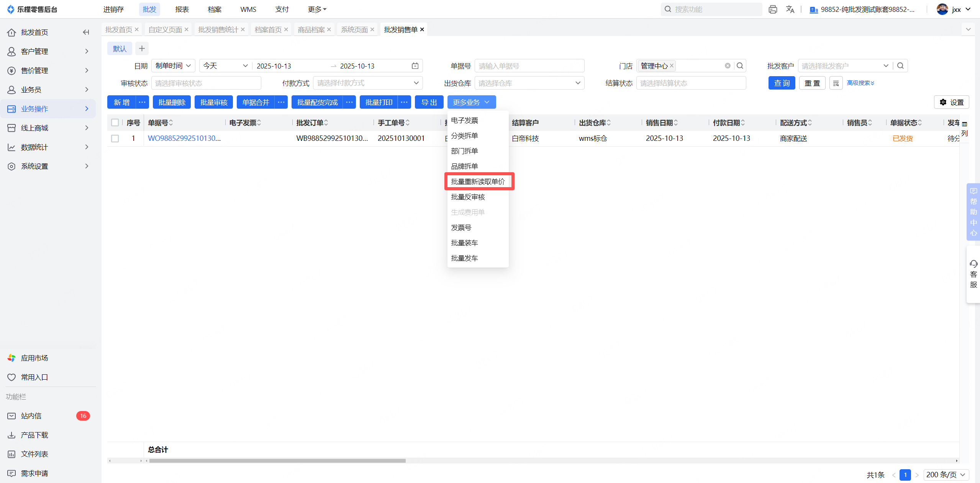
Task: Open the 付款方式 dropdown
Action: (367, 83)
